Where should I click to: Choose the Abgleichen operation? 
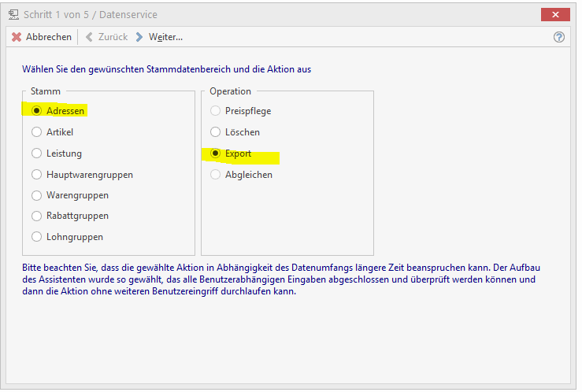click(x=215, y=175)
